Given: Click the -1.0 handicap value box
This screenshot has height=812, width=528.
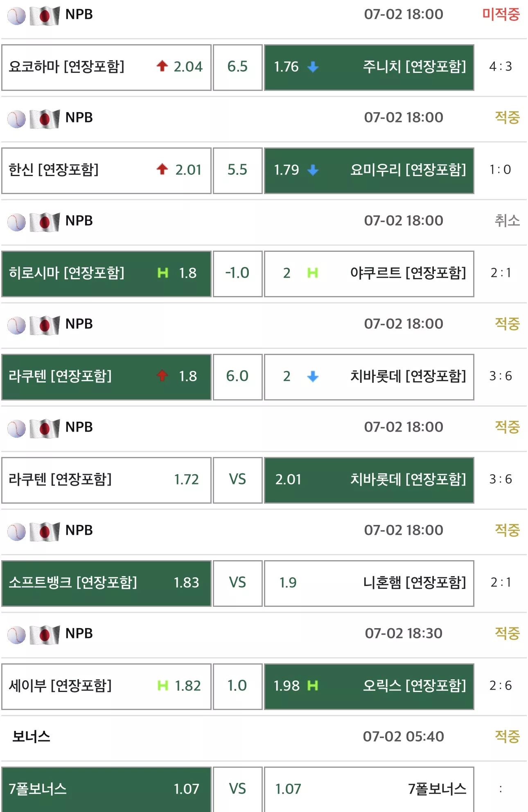Looking at the screenshot, I should [238, 274].
